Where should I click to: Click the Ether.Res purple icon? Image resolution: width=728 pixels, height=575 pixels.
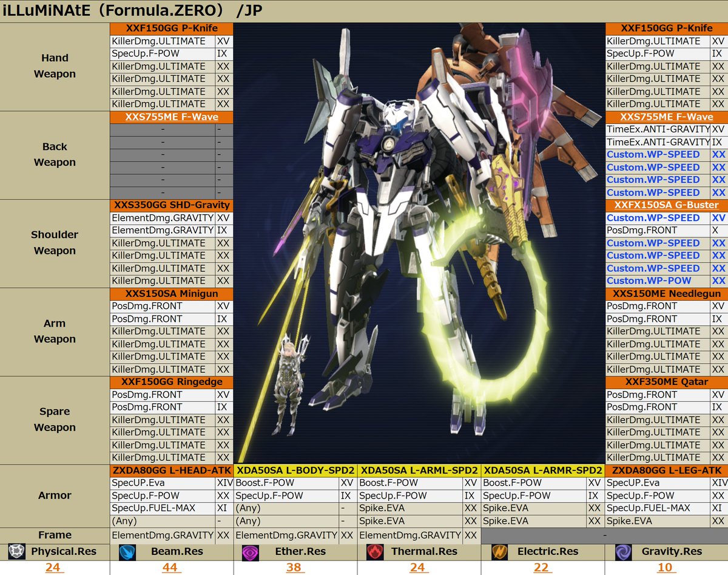[x=251, y=551]
